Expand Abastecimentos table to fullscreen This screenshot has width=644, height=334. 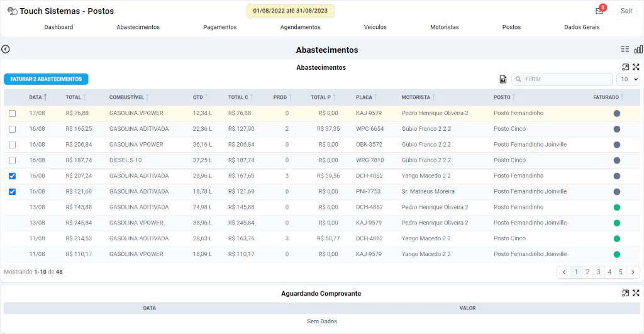point(636,67)
